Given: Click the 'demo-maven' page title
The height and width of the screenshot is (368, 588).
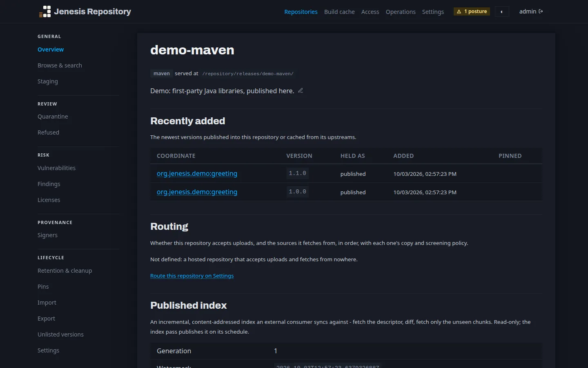Looking at the screenshot, I should (192, 50).
